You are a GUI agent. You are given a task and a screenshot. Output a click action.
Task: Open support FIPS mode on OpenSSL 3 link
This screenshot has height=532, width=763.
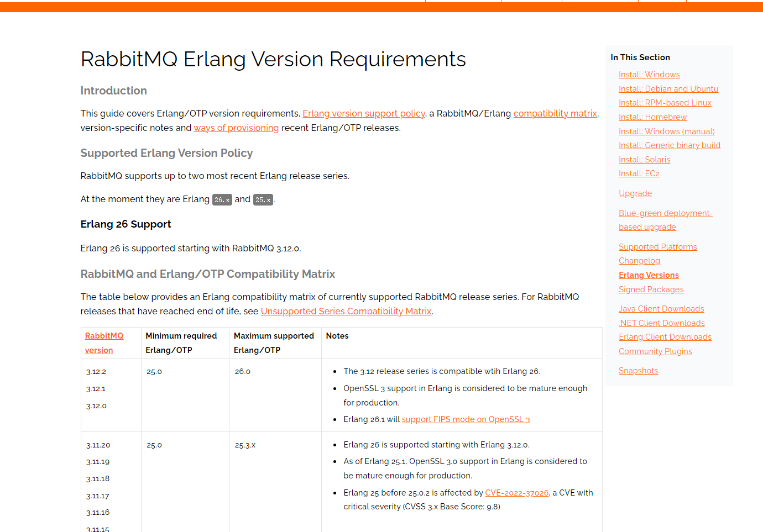[x=466, y=419]
